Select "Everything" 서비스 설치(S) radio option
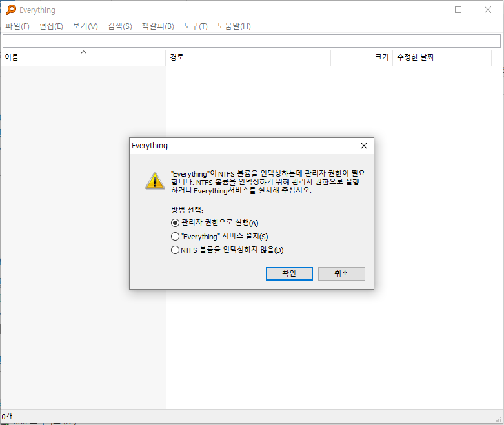This screenshot has width=504, height=425. click(x=219, y=237)
